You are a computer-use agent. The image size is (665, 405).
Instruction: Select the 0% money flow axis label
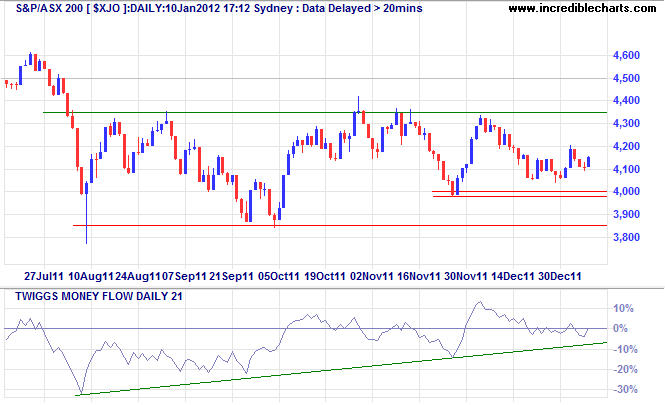620,329
